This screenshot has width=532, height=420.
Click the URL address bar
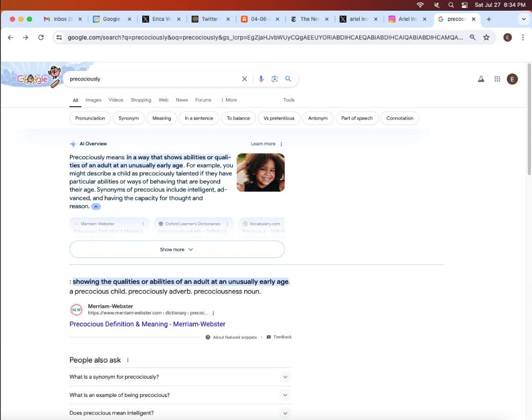coord(265,38)
